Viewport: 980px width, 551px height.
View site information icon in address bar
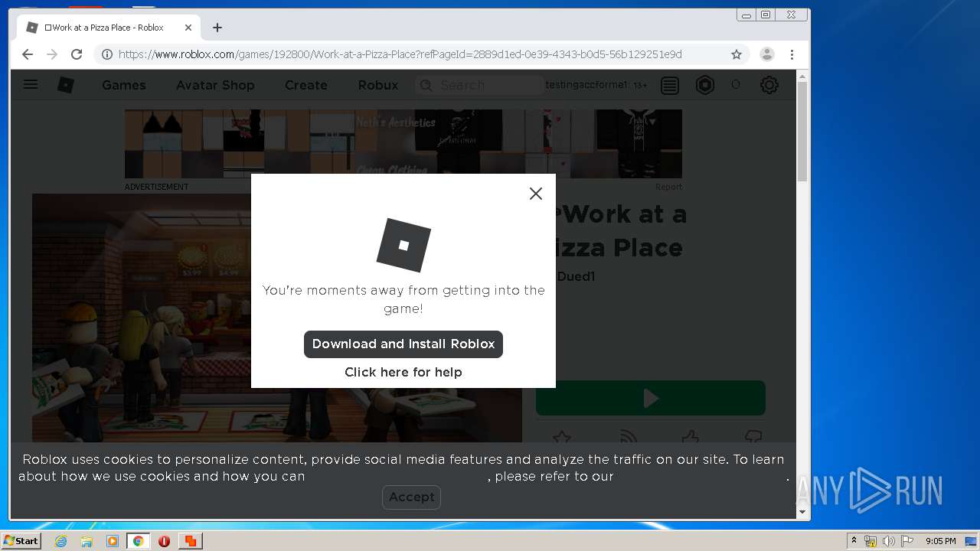coord(107,54)
